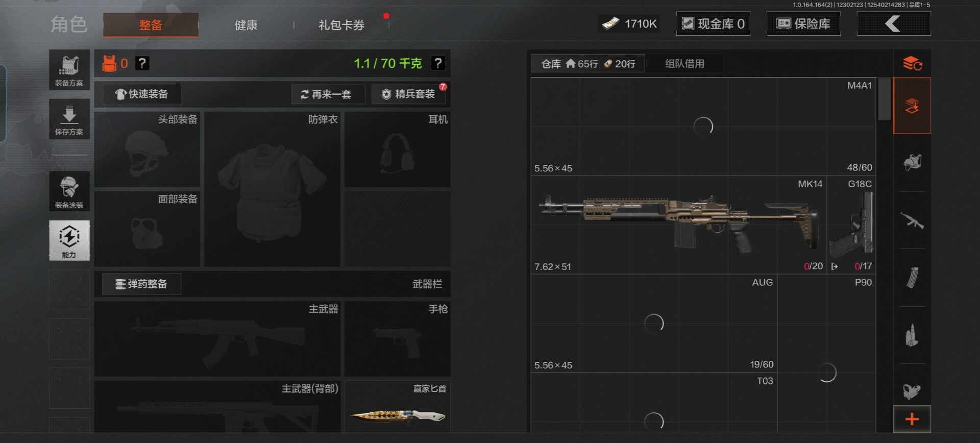Screen dimensions: 980x443
Task: Click the 快速装备 quick equip button
Action: coord(142,94)
